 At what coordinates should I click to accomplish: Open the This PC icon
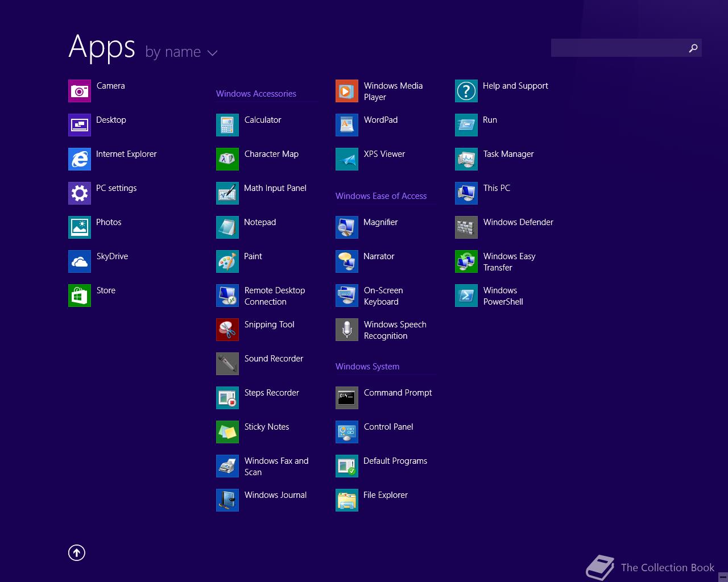[466, 193]
